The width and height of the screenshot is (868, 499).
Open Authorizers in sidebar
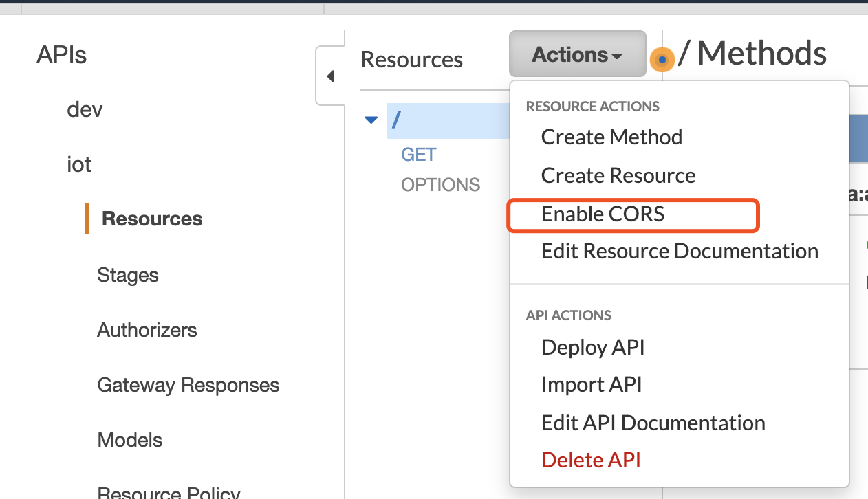tap(147, 330)
